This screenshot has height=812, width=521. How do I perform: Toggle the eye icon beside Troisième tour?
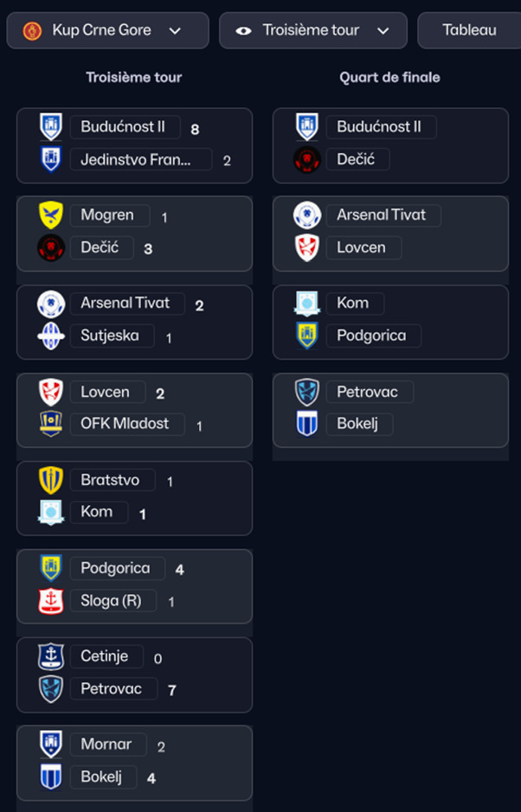click(x=243, y=30)
